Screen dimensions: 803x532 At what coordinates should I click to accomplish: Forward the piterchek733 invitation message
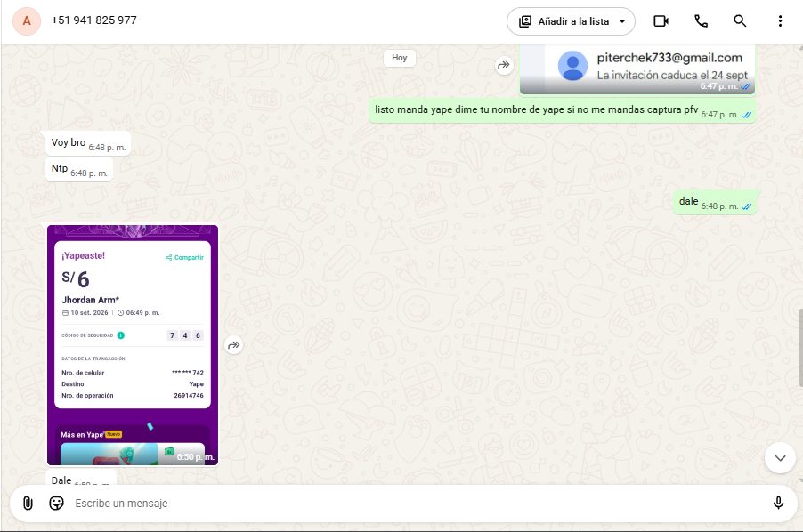coord(504,65)
